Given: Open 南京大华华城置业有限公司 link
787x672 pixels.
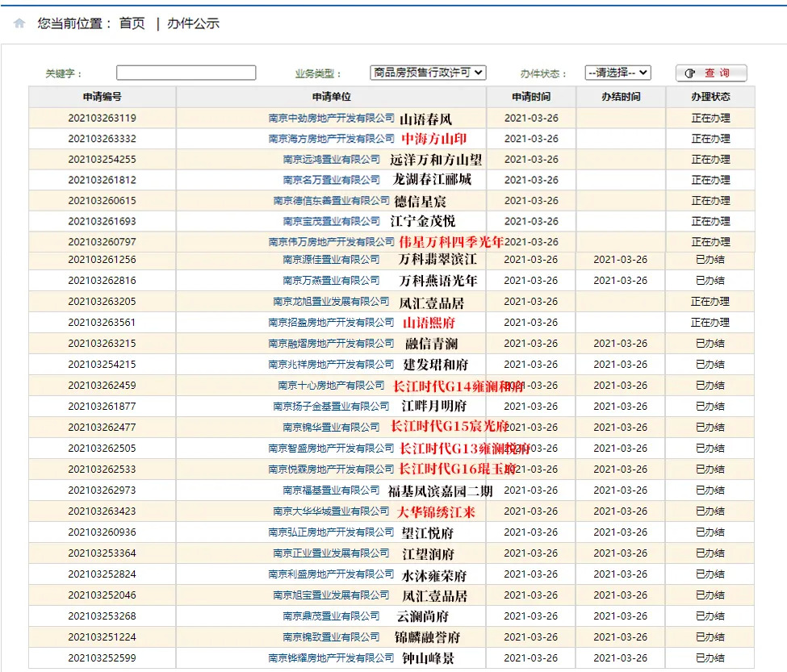Looking at the screenshot, I should 331,511.
